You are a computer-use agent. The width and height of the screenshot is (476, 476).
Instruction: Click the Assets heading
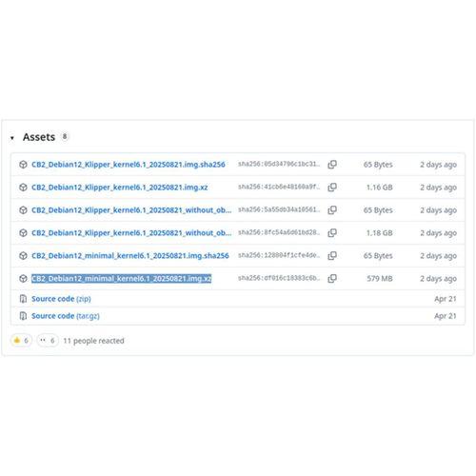pos(39,137)
